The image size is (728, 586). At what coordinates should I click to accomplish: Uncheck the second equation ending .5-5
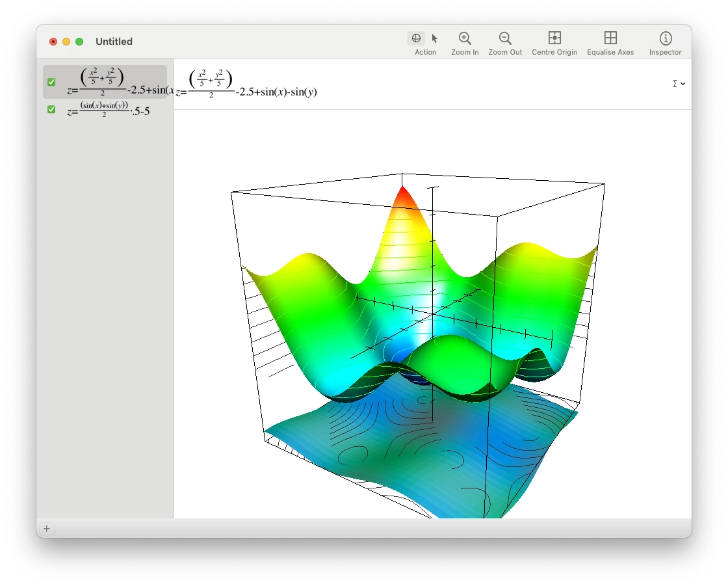[51, 109]
